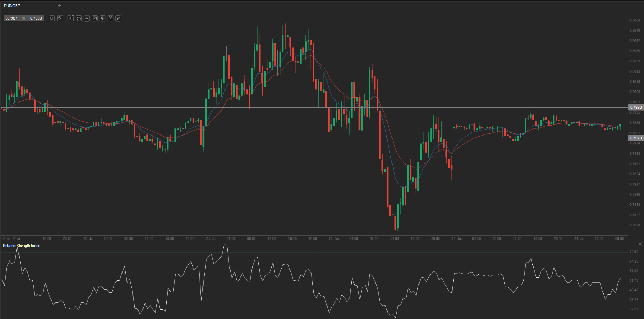Click the 22. Jun date on time axis
This screenshot has width=644, height=319.
pyautogui.click(x=334, y=238)
